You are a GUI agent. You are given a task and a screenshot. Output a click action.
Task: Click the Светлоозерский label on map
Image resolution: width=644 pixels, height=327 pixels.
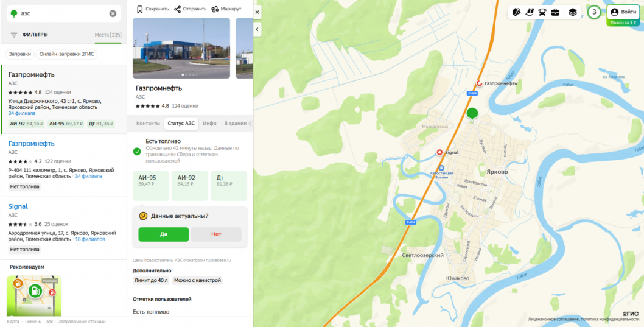[422, 255]
